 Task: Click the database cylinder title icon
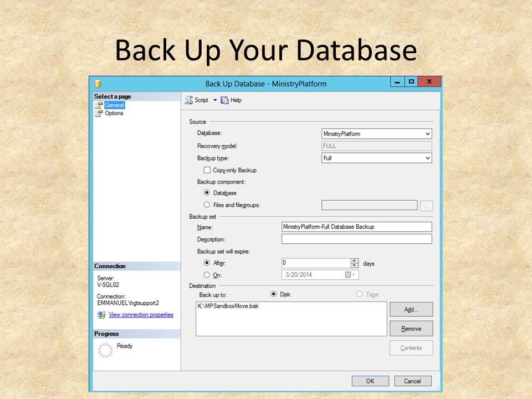98,84
